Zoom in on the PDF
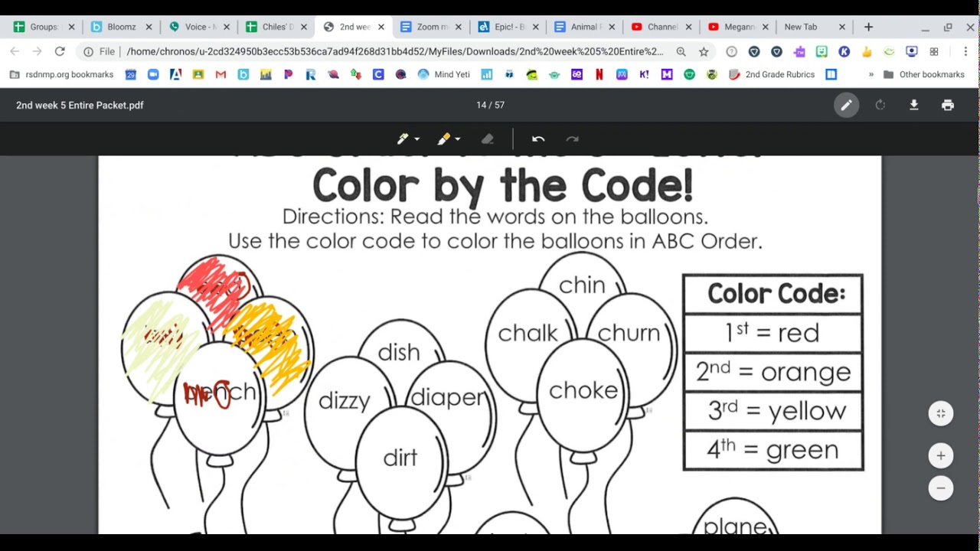Image resolution: width=980 pixels, height=551 pixels. coord(941,455)
